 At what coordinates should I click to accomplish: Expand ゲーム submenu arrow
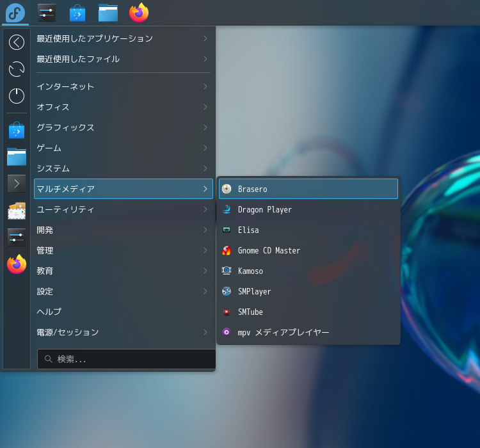205,148
